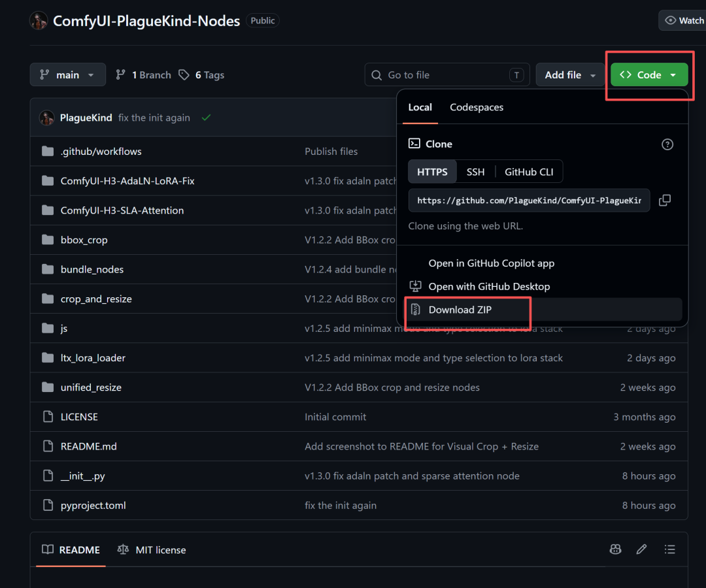Click the Publish files commit message
The height and width of the screenshot is (588, 706).
click(331, 151)
